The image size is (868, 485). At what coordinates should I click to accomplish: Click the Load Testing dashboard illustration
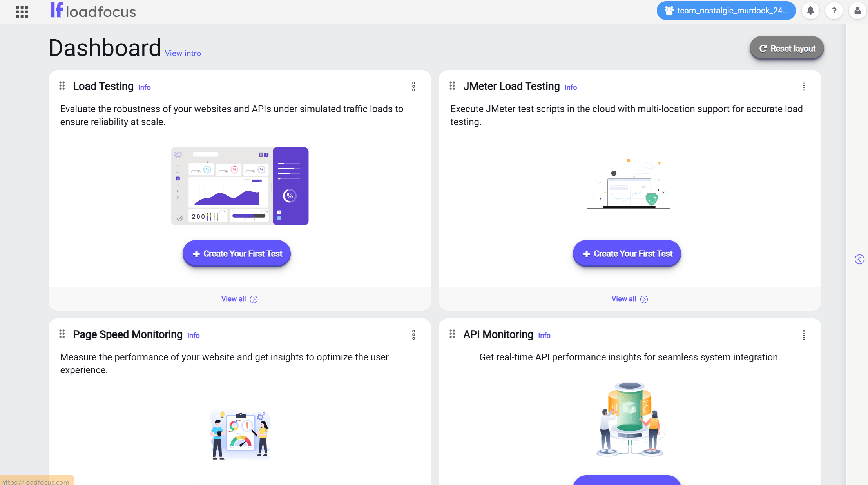(240, 186)
